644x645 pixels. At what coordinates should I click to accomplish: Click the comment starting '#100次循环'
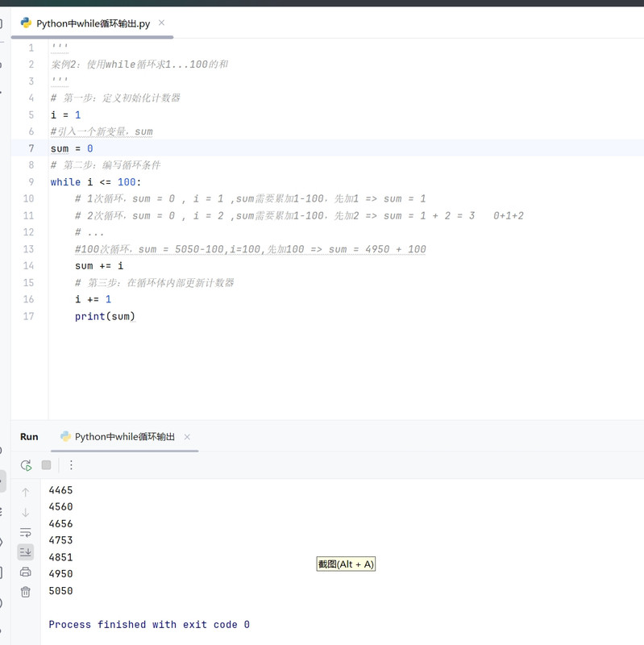click(x=251, y=249)
